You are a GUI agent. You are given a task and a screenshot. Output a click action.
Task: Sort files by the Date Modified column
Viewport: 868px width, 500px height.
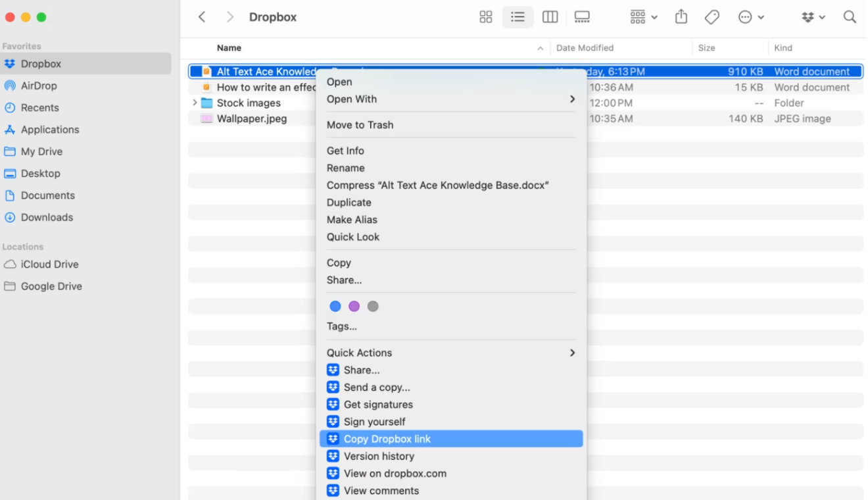(585, 47)
